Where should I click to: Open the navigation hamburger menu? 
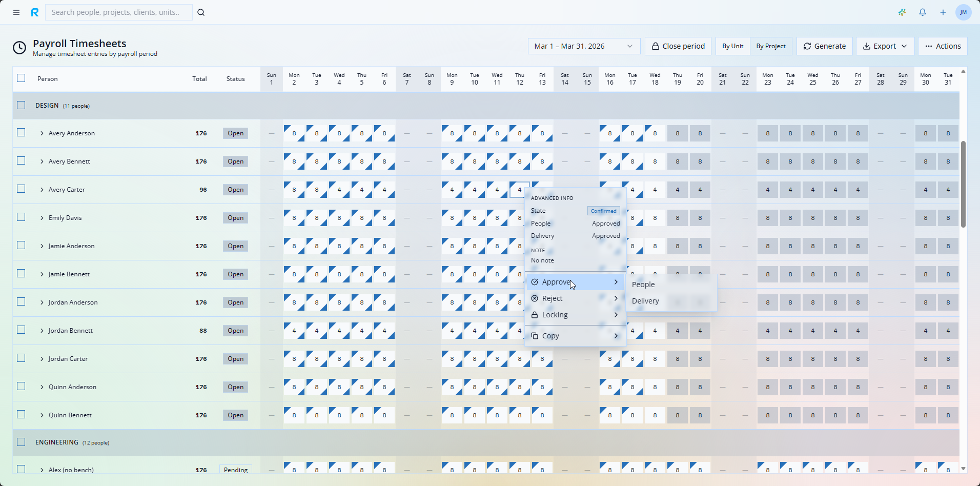point(16,12)
